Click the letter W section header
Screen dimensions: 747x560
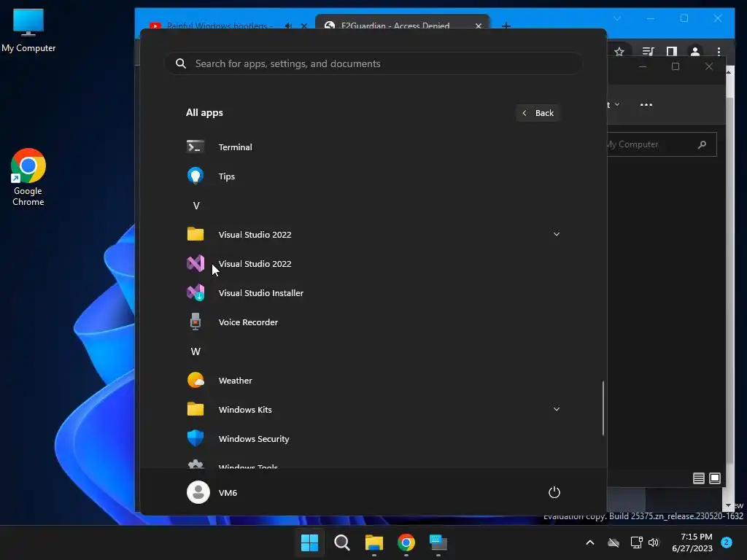(x=196, y=351)
